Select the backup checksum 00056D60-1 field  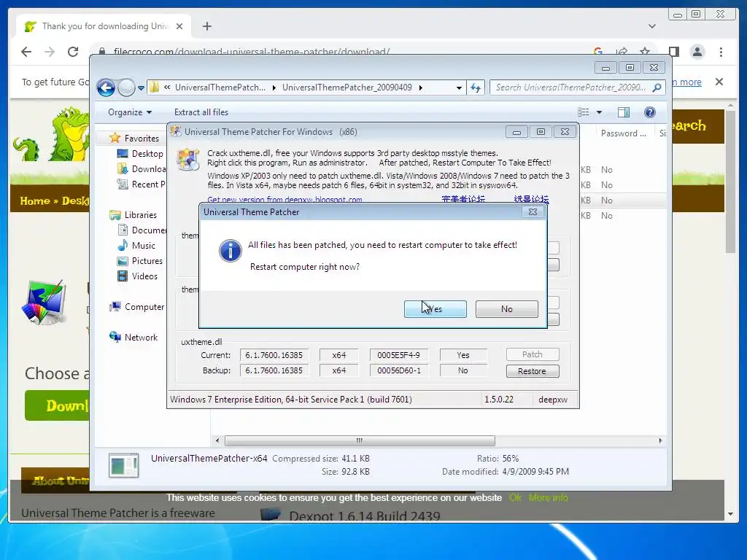click(399, 370)
